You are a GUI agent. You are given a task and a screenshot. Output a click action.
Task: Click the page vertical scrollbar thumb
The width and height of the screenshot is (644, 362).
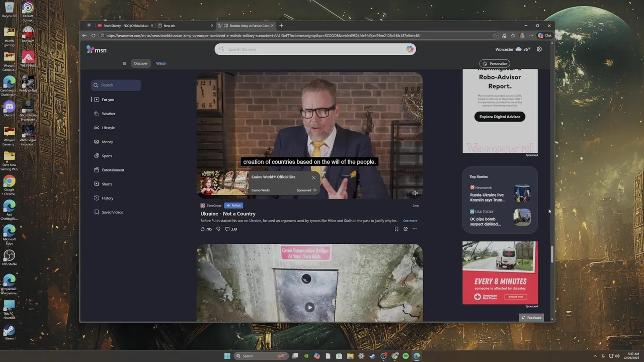(x=552, y=254)
